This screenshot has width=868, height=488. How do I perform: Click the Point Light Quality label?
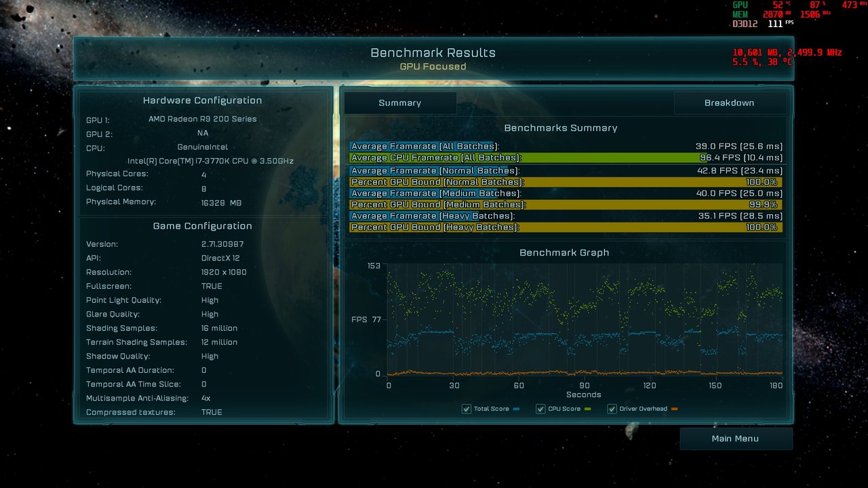tap(123, 300)
